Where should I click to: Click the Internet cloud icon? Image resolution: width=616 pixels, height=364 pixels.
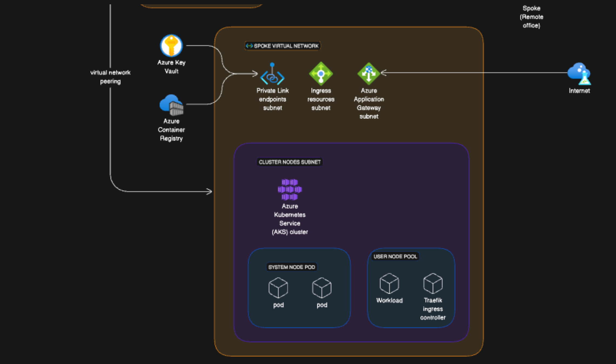click(x=579, y=74)
